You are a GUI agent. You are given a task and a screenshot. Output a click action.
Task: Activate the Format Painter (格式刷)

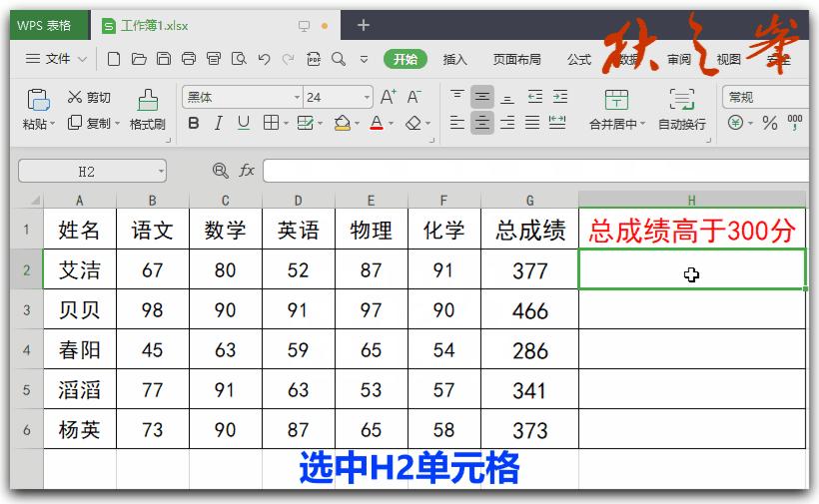[x=147, y=110]
